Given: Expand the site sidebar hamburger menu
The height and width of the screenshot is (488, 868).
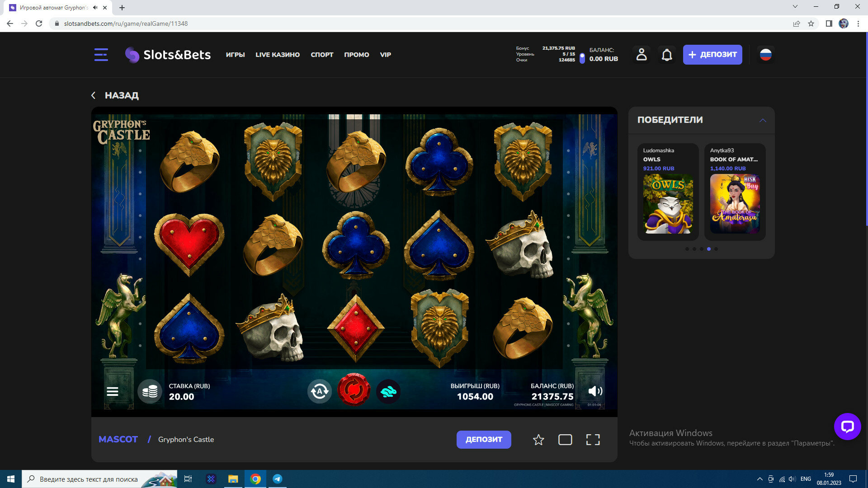Looking at the screenshot, I should [x=101, y=55].
